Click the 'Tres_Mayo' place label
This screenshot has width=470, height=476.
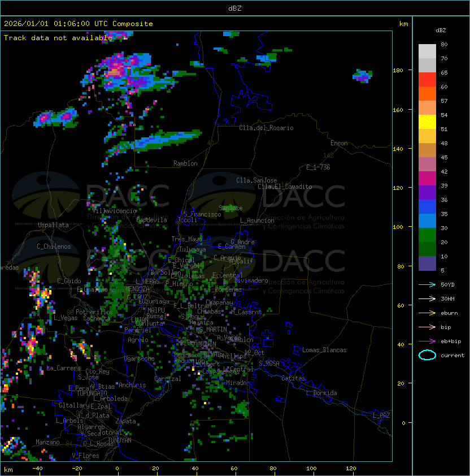pyautogui.click(x=186, y=239)
